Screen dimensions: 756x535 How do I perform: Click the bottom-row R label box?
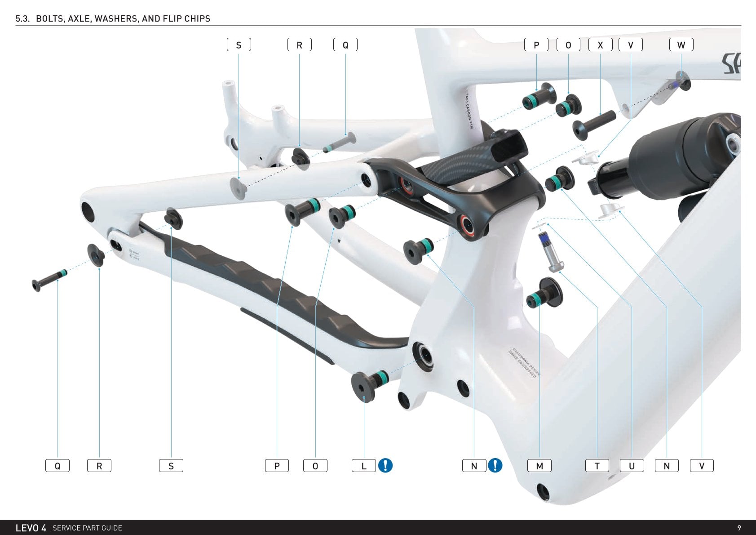tap(99, 466)
